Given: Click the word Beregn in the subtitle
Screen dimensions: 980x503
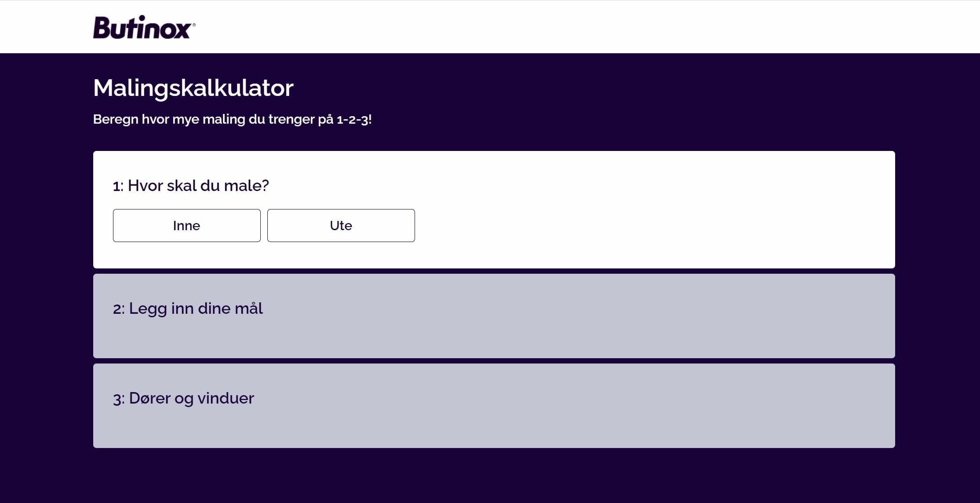Looking at the screenshot, I should pos(116,119).
